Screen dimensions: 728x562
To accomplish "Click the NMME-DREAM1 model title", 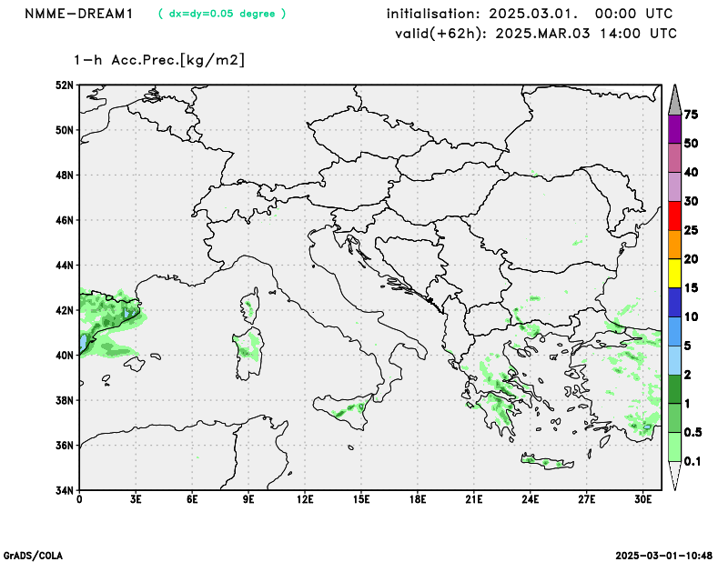I will coord(79,14).
